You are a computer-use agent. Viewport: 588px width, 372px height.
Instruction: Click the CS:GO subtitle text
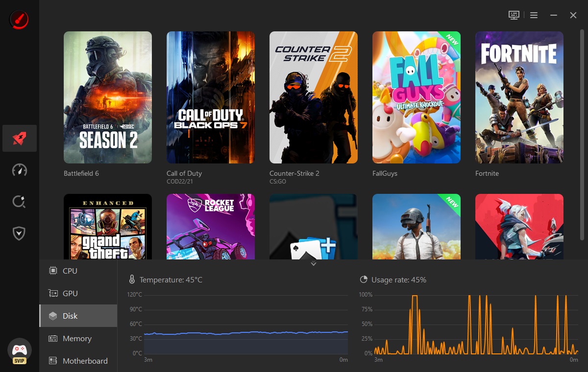coord(278,182)
